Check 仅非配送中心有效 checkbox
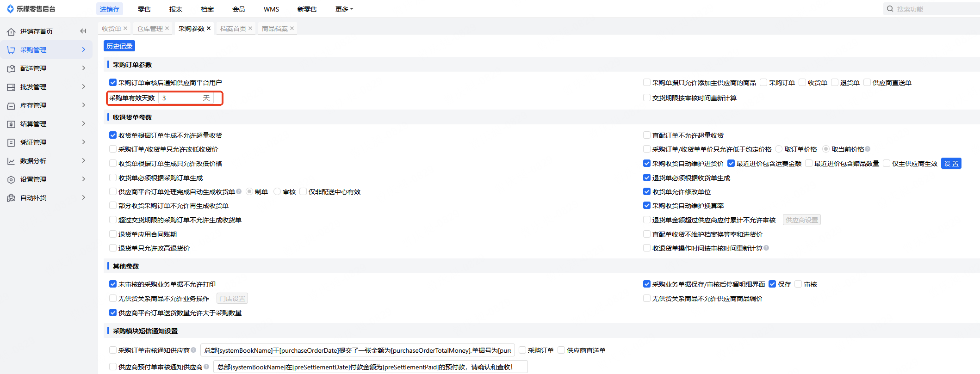Screen dimensions: 980x374 pos(303,191)
